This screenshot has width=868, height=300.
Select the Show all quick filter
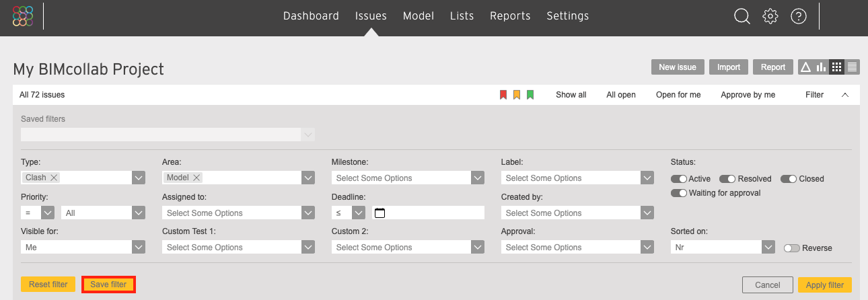(x=571, y=95)
